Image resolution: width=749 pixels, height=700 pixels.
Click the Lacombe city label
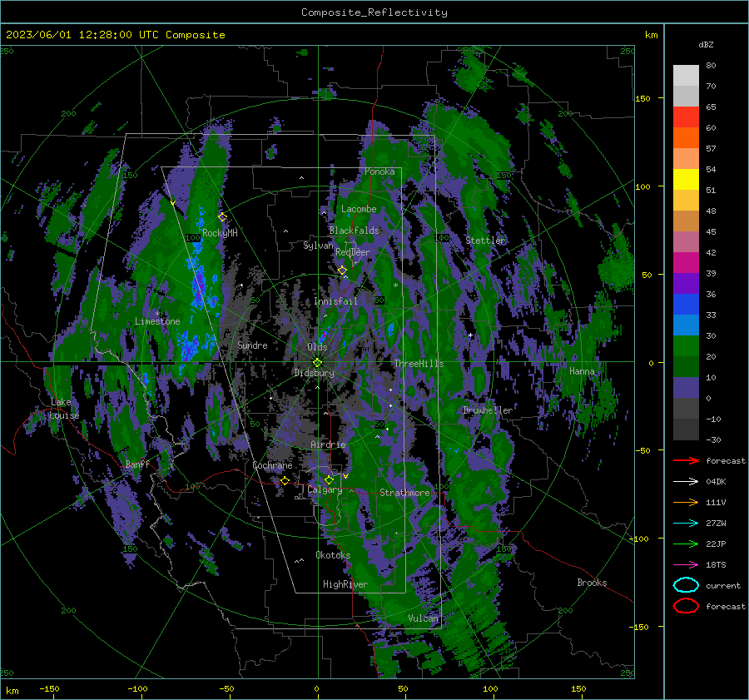tap(359, 209)
